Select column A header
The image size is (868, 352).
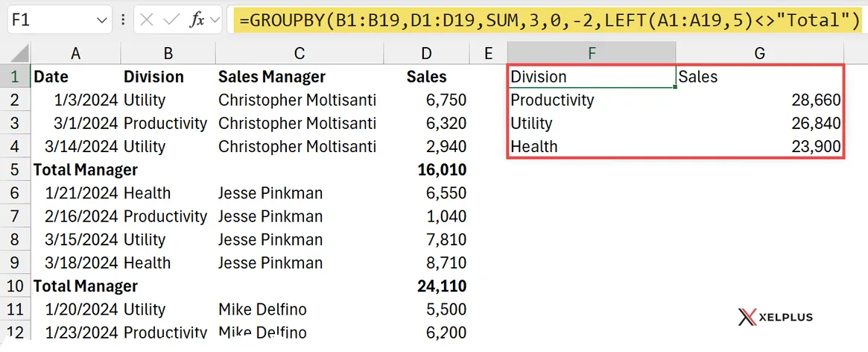point(75,53)
